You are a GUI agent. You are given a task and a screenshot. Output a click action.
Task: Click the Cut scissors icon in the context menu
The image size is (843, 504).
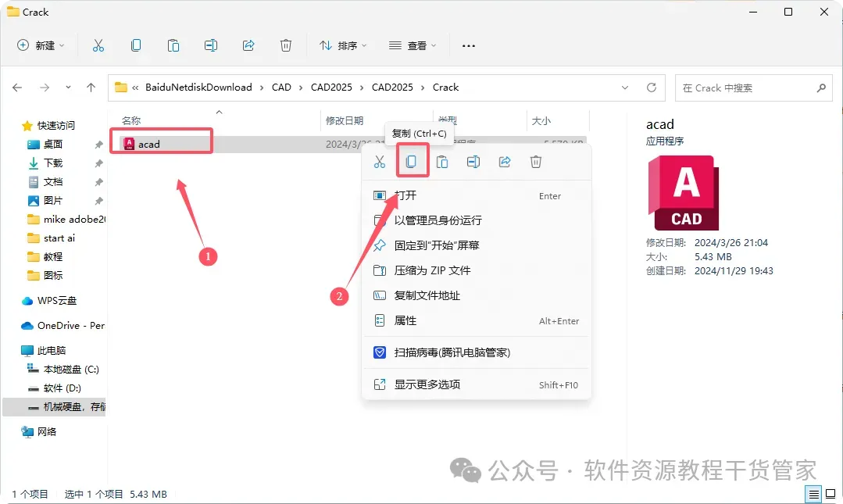tap(380, 162)
